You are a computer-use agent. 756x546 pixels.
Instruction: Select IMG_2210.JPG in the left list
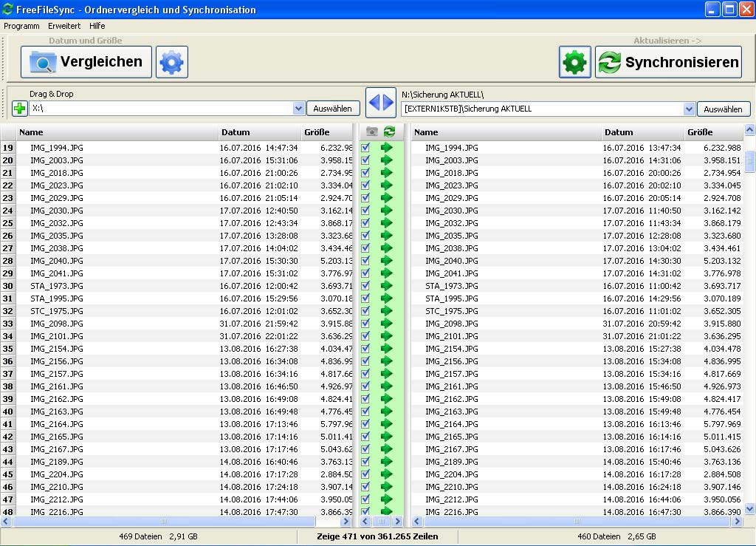56,487
